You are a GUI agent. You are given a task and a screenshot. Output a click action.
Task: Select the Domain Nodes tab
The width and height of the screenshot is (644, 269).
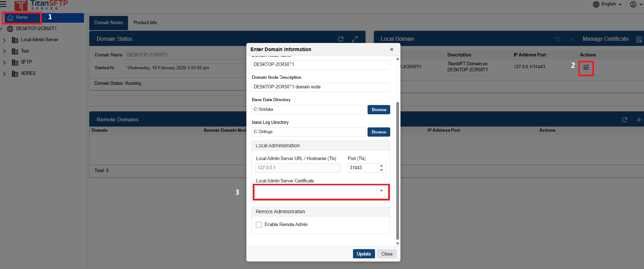click(108, 23)
